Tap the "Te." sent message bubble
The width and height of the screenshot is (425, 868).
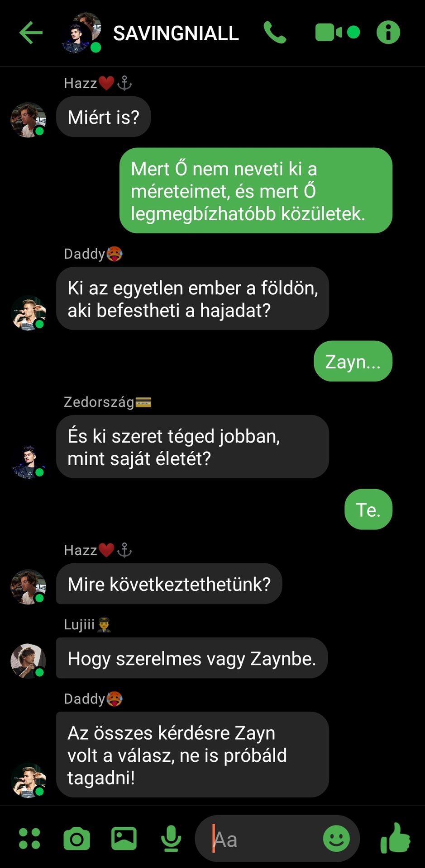pos(368,509)
